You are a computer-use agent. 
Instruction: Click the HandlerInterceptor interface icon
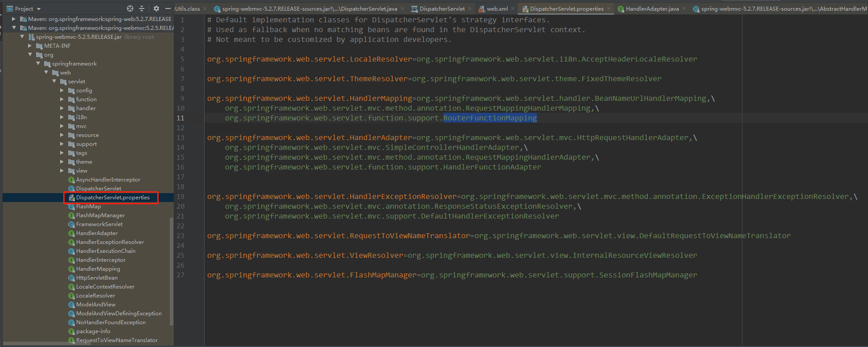[x=71, y=260]
